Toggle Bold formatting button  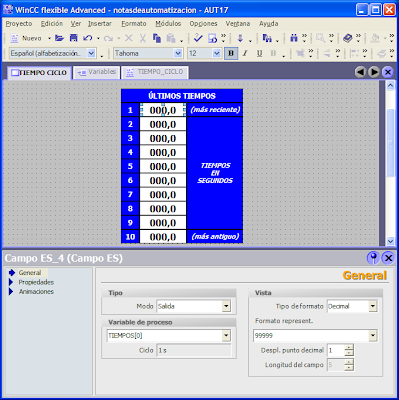(231, 53)
